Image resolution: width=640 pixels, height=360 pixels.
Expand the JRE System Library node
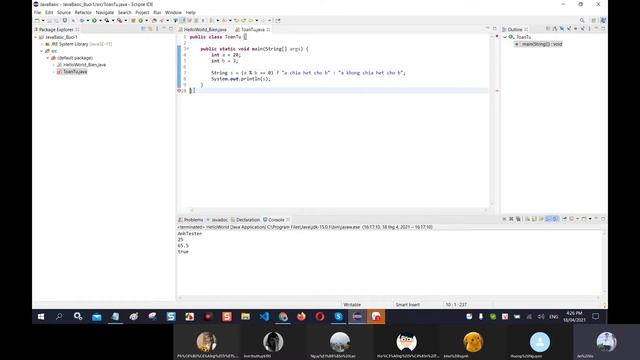pos(42,44)
